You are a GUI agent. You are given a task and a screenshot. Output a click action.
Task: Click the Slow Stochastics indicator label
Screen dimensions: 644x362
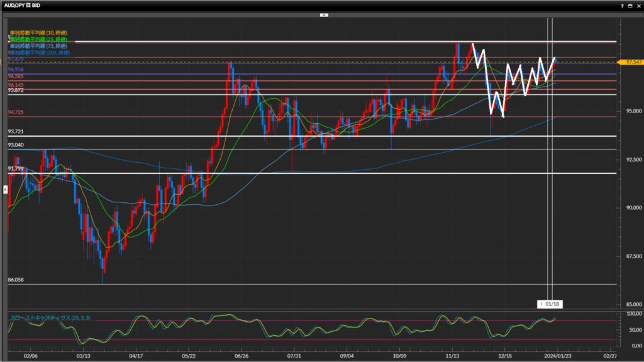(x=49, y=318)
